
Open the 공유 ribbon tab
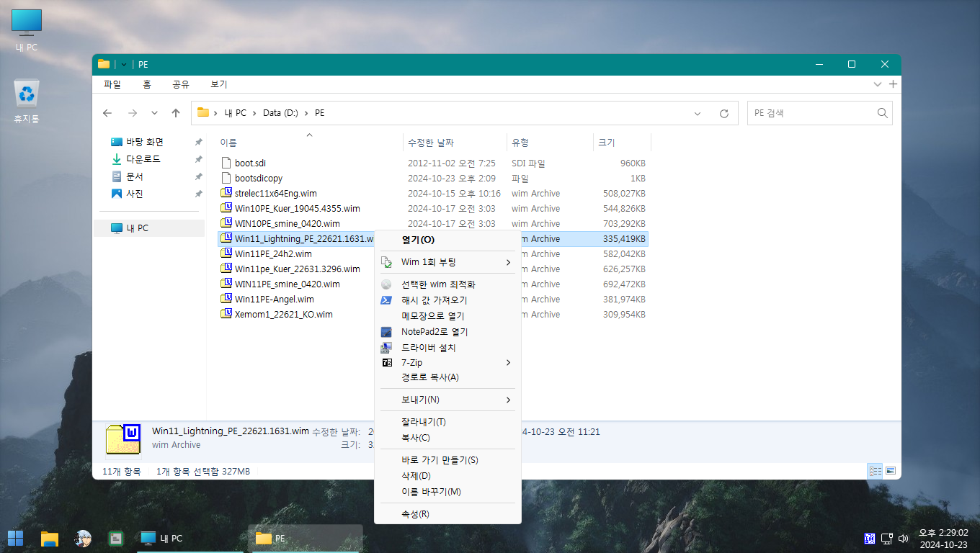pyautogui.click(x=181, y=84)
